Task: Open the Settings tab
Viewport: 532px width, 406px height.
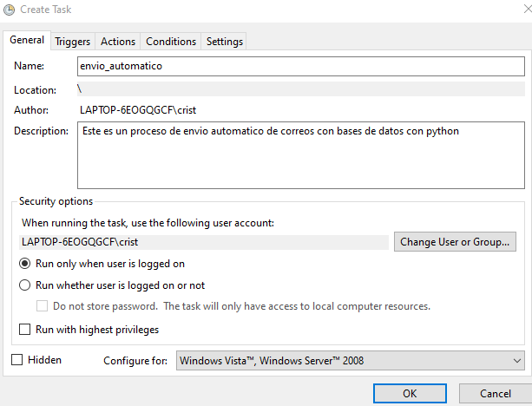Action: tap(225, 41)
